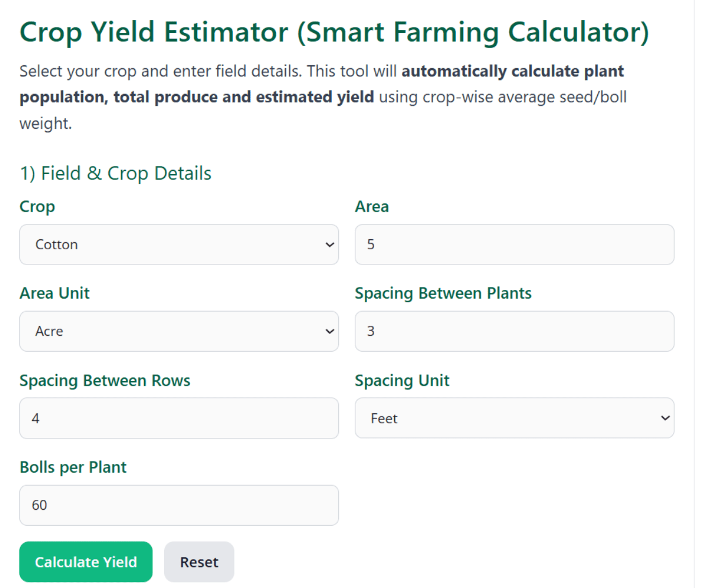Image resolution: width=706 pixels, height=588 pixels.
Task: Open the Crop dropdown showing Cotton
Action: coord(179,245)
